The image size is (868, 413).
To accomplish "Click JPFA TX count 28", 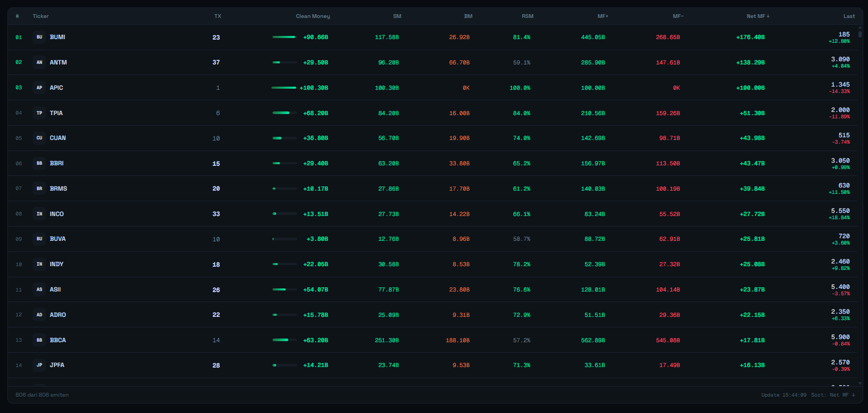I will pos(216,365).
